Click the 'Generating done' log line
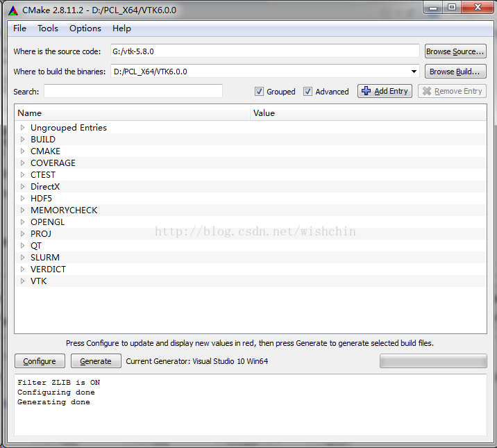497x448 pixels. [53, 402]
